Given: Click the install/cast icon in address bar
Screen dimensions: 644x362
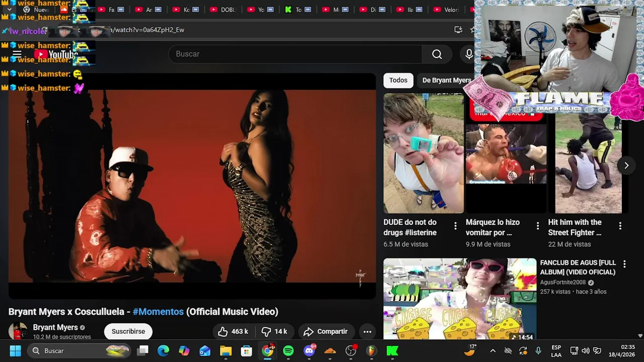Looking at the screenshot, I should [458, 30].
